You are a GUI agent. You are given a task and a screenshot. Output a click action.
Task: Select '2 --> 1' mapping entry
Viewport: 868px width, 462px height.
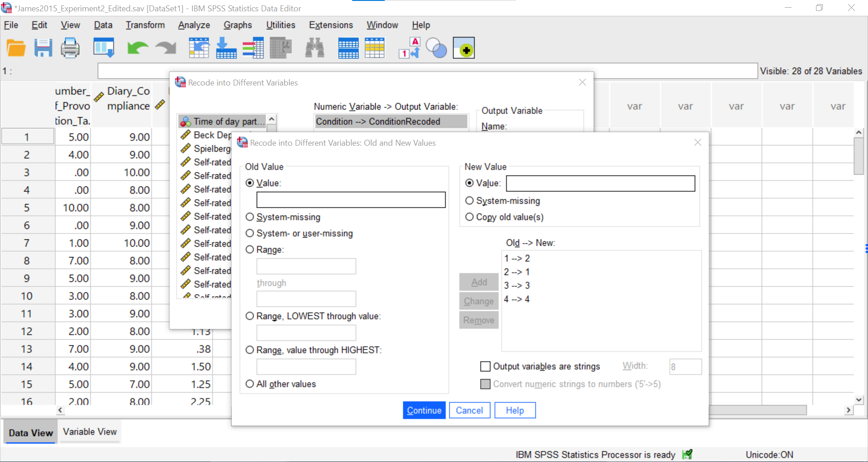517,272
